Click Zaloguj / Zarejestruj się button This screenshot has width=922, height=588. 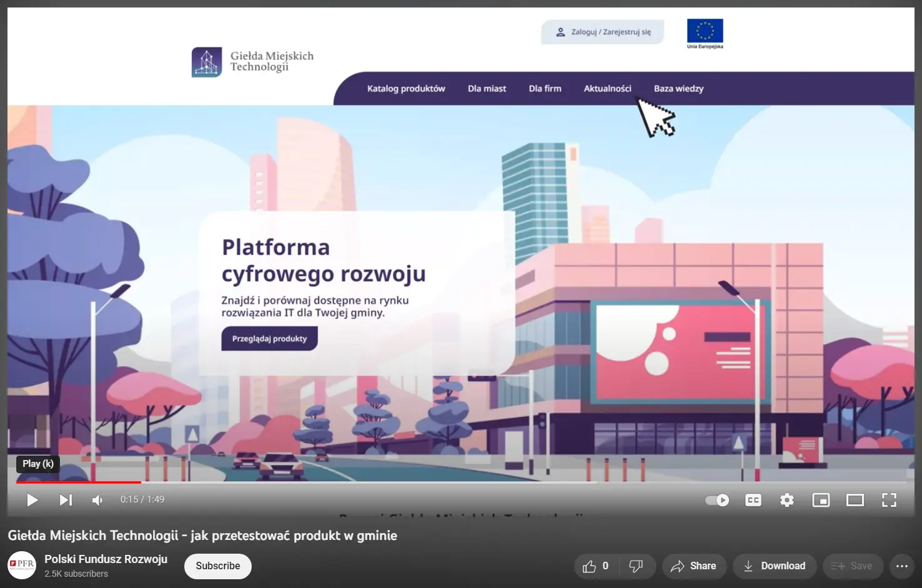coord(603,32)
